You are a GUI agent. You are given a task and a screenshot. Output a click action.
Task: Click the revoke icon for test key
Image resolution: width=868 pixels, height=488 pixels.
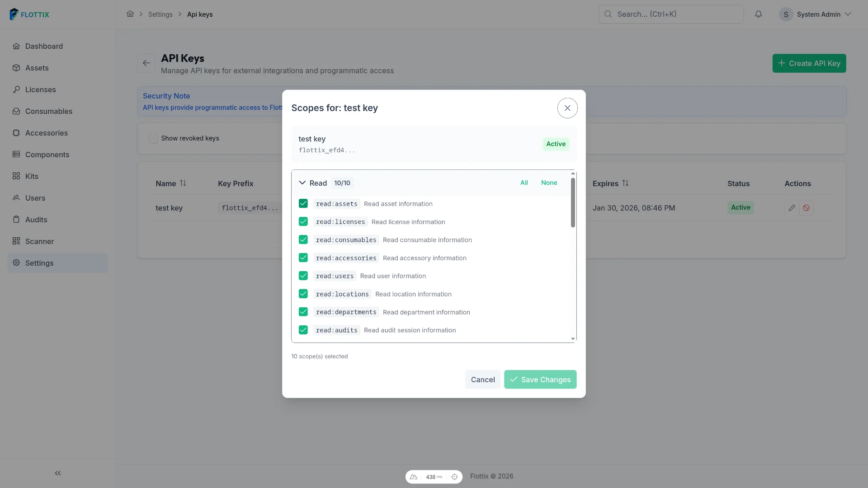pyautogui.click(x=806, y=208)
